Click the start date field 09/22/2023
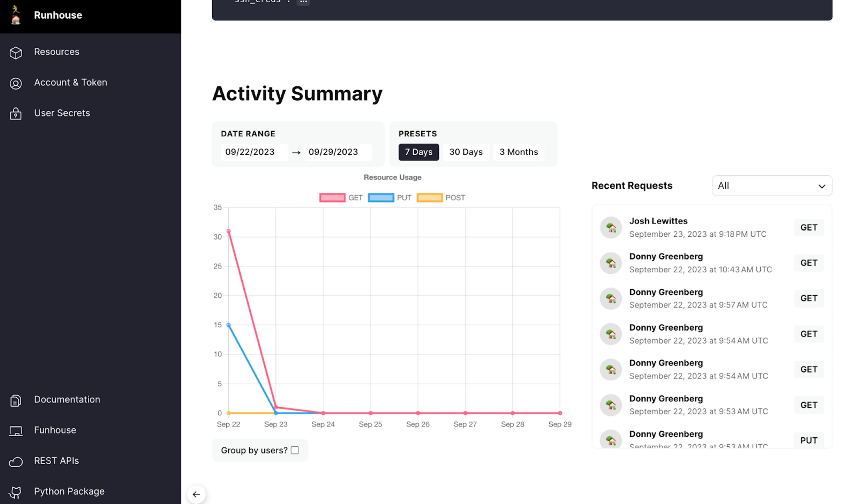This screenshot has height=504, width=857. [254, 152]
